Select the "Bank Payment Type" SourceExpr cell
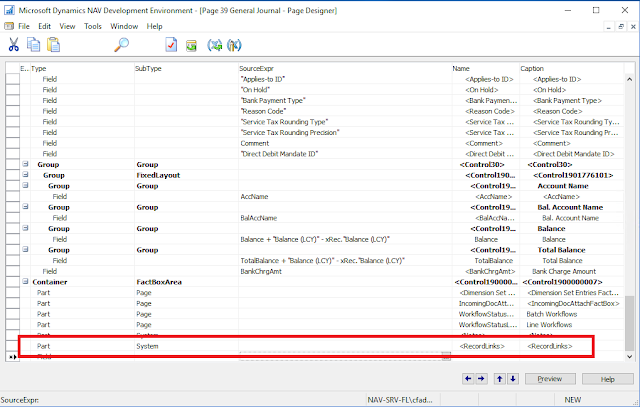This screenshot has height=407, width=640. pos(345,100)
